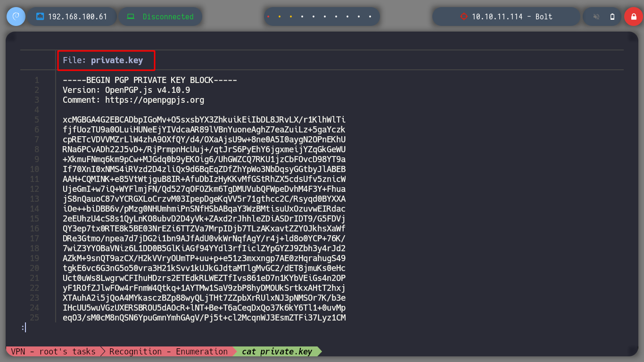Viewport: 644px width, 362px height.
Task: Click key line starting eqO3/sM0cM8nQSN6
Action: 204,318
